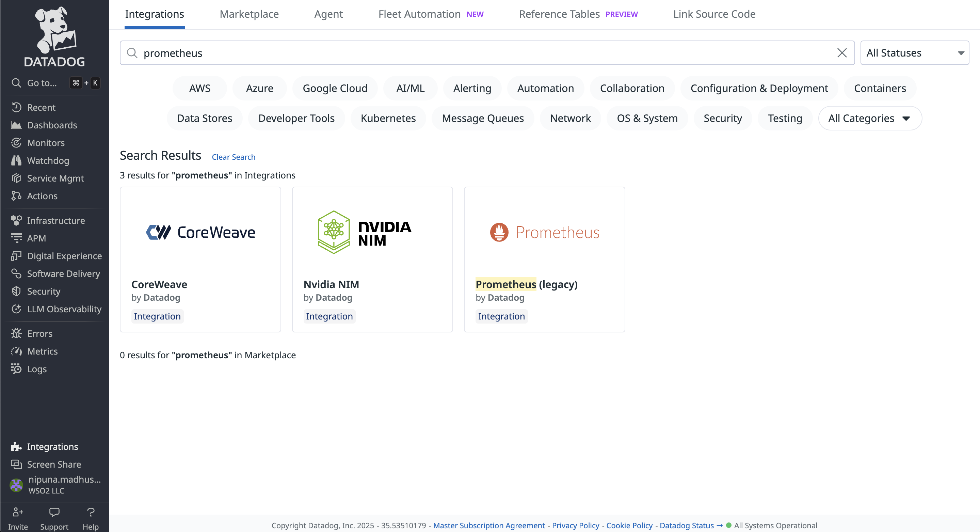Filter by OS & System category

pyautogui.click(x=647, y=118)
